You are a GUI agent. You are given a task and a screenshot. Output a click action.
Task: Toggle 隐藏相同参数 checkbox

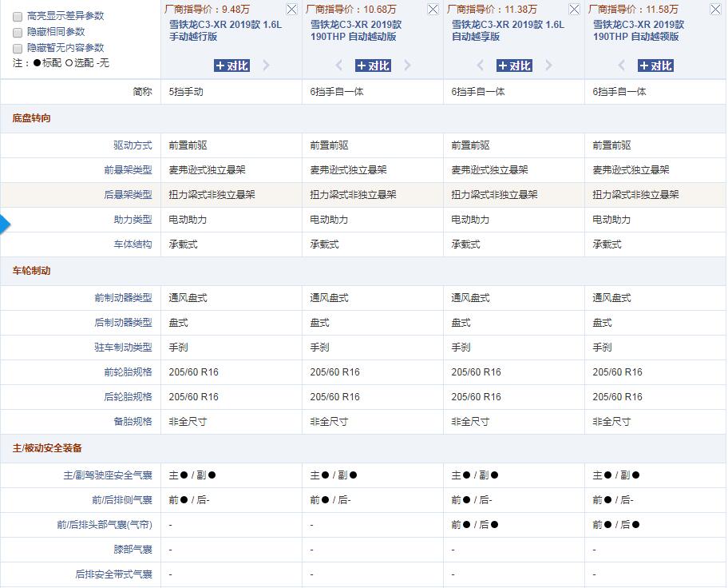(x=18, y=33)
